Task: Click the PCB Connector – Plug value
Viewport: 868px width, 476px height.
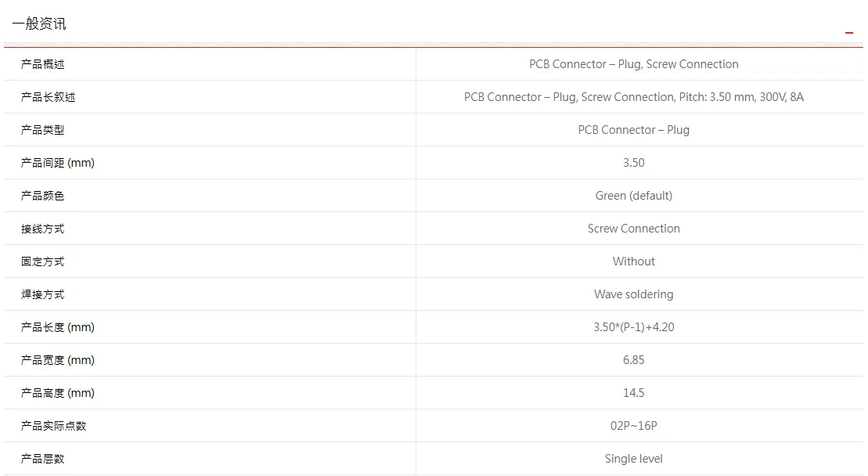Action: [633, 129]
